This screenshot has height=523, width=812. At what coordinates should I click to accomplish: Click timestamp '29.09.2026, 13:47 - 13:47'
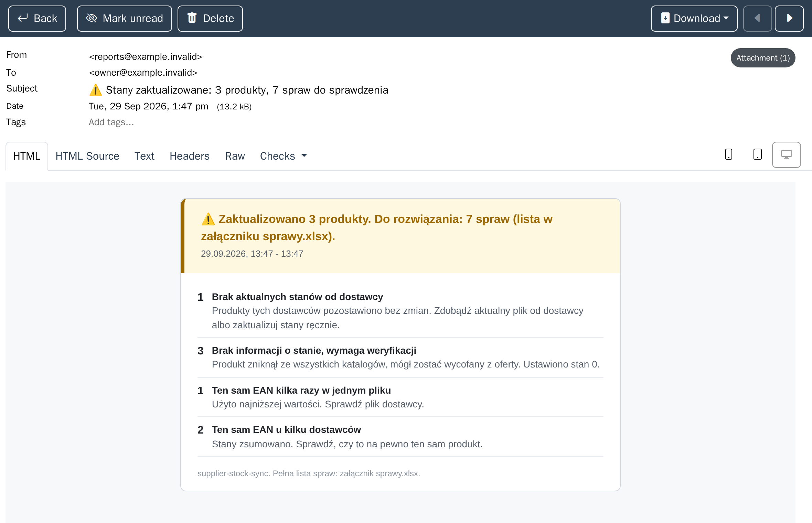(x=252, y=254)
